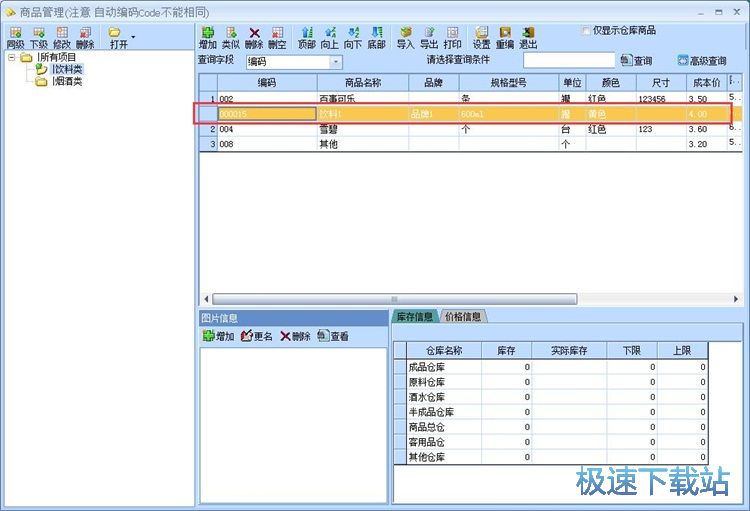750x511 pixels.
Task: Click the 仓库名称 column header
Action: coord(444,350)
